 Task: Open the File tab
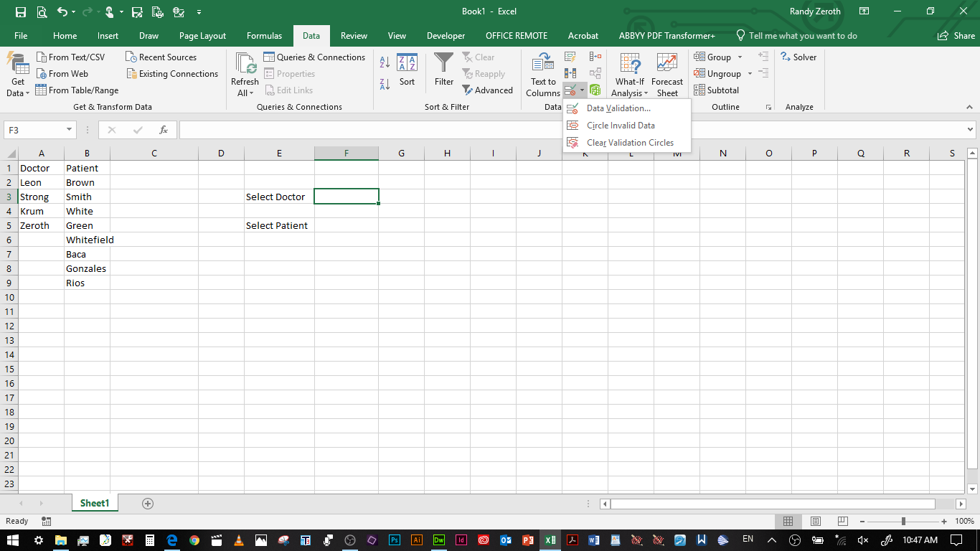point(22,36)
